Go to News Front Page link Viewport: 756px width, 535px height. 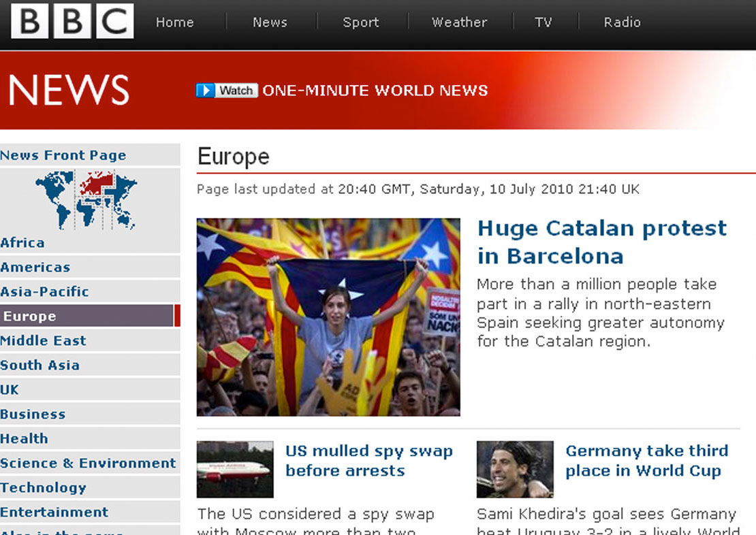click(63, 155)
